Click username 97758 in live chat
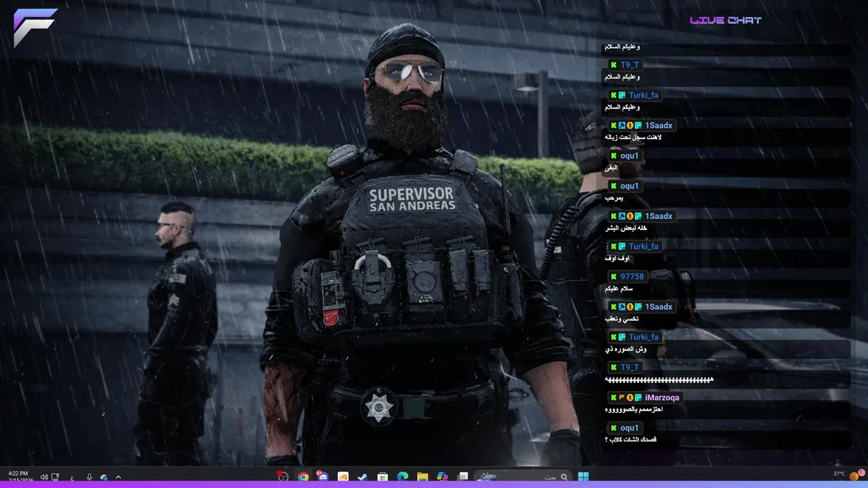 click(632, 277)
